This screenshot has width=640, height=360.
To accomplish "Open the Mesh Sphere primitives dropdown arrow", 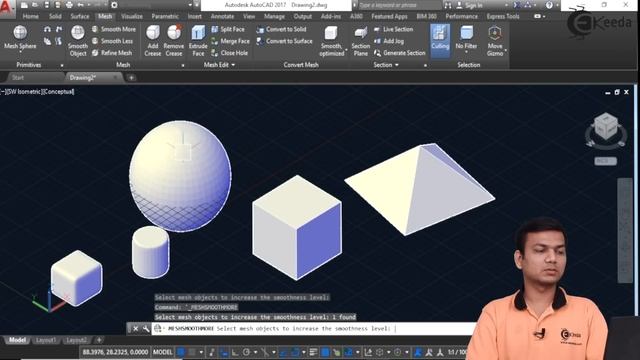I will [20, 53].
